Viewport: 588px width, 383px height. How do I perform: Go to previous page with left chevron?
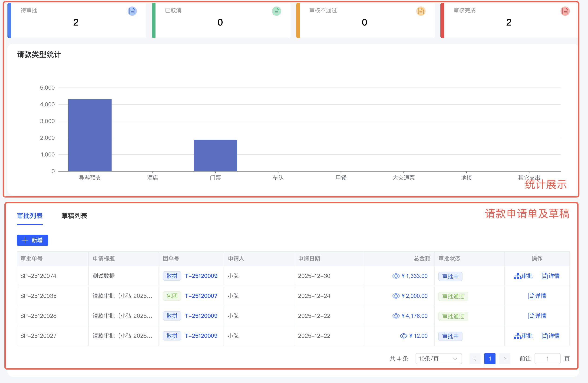click(x=475, y=359)
